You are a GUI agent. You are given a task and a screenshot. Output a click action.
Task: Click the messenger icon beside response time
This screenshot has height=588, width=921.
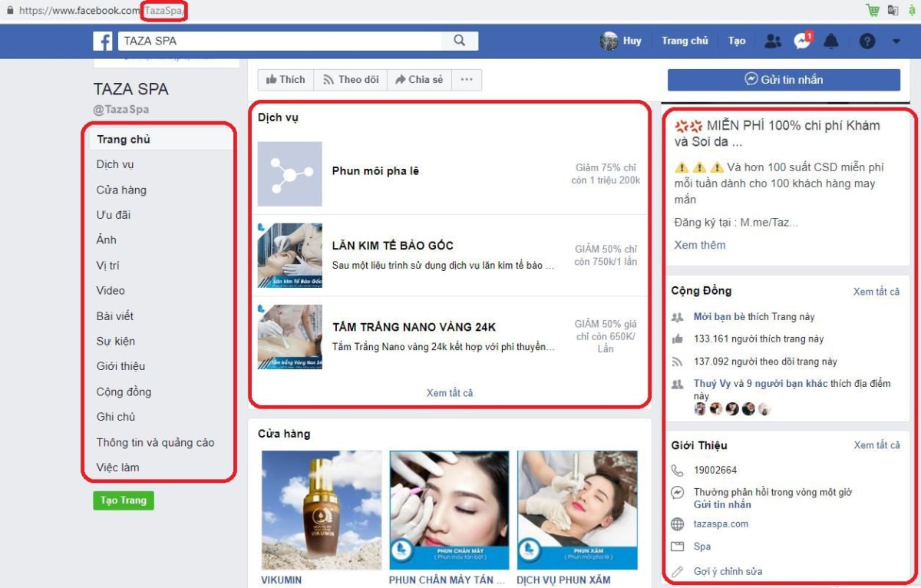pos(677,493)
